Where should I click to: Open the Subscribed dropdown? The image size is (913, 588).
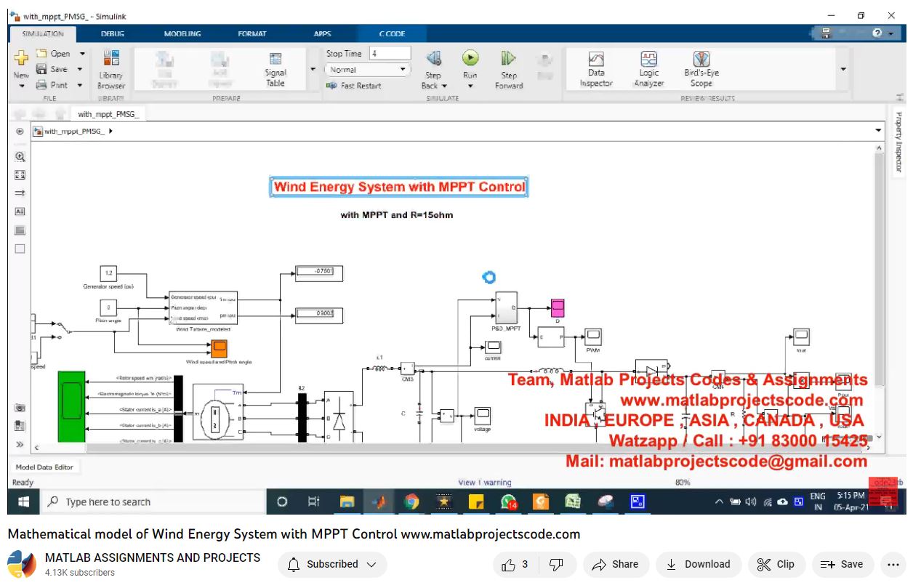pos(332,564)
